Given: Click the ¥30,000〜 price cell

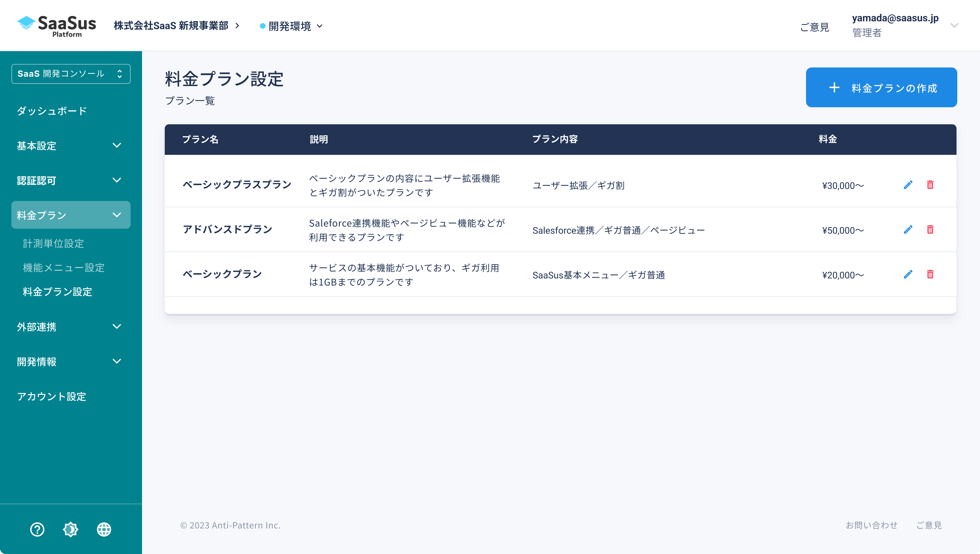Looking at the screenshot, I should pos(843,186).
